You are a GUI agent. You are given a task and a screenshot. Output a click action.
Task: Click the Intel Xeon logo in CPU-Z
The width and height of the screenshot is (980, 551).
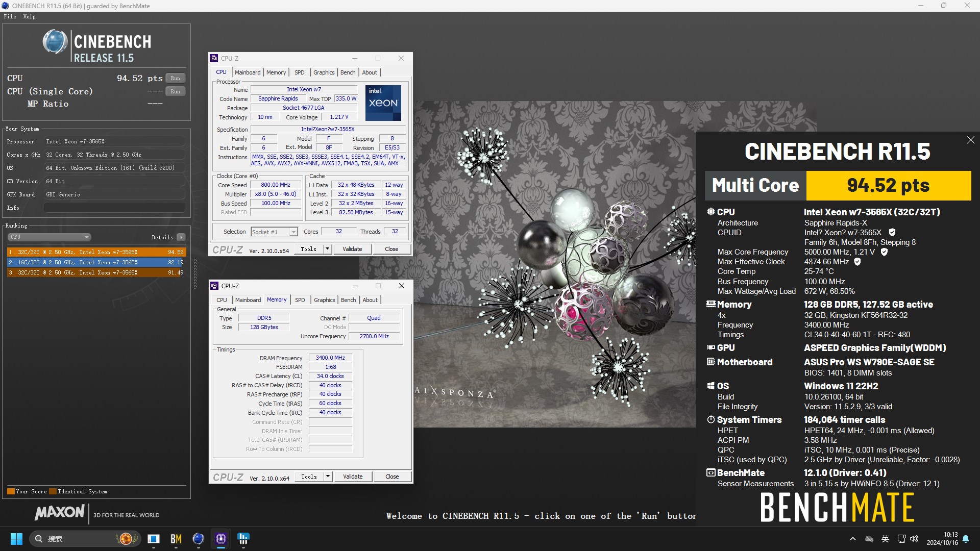(x=383, y=103)
